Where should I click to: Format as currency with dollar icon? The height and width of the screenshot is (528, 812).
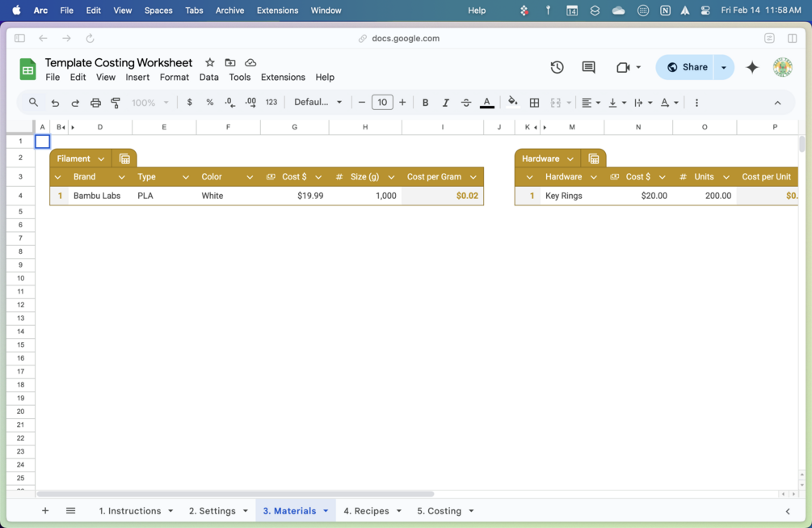coord(190,103)
